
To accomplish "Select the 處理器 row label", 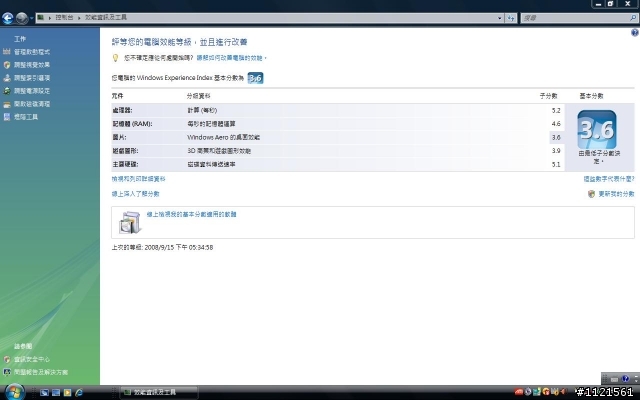I will 122,110.
